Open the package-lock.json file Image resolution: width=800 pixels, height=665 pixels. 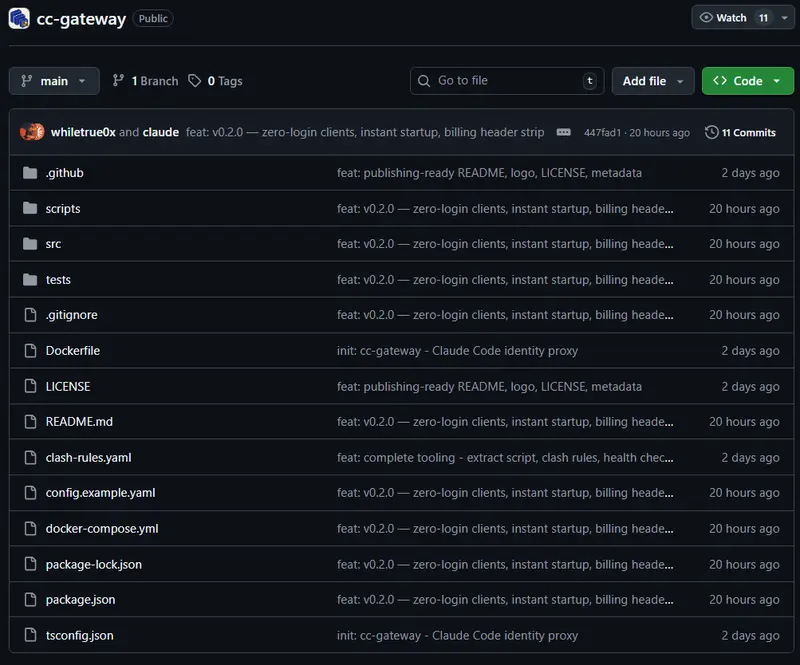94,564
